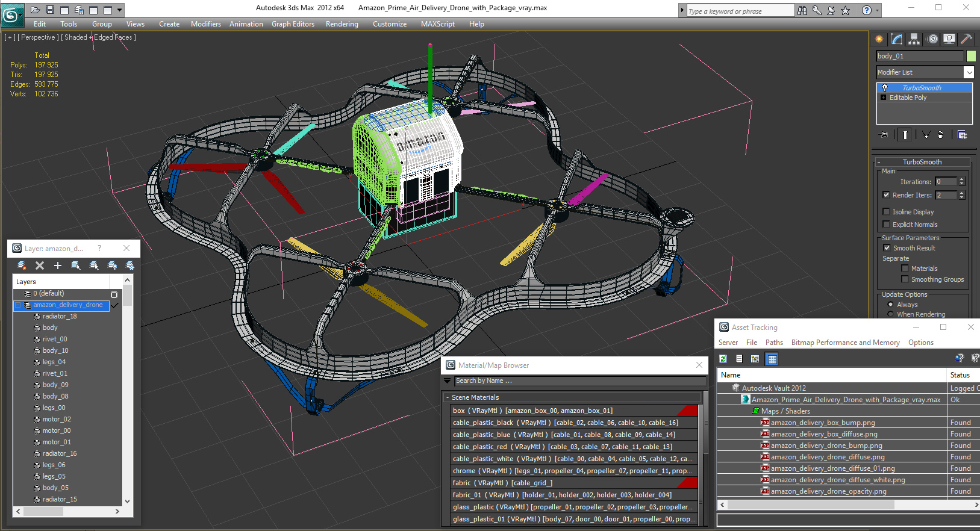The image size is (980, 531).
Task: Toggle Show End Result icon in modifier stack
Action: pos(905,135)
